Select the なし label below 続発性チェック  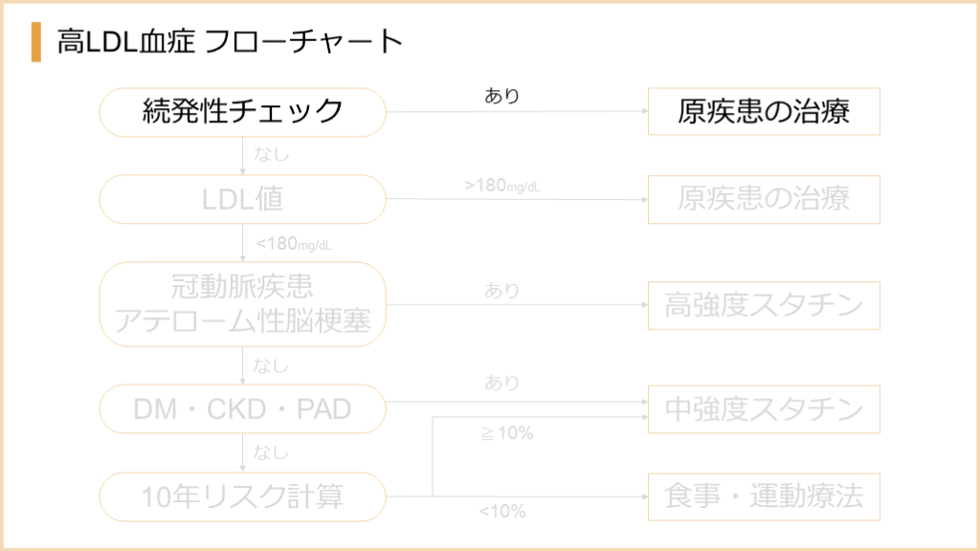(271, 153)
